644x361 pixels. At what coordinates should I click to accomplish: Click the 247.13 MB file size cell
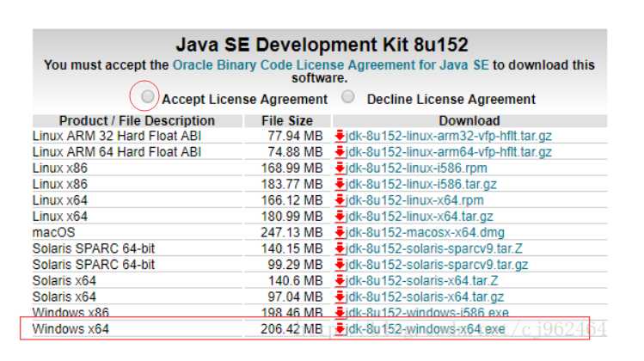[x=292, y=232]
